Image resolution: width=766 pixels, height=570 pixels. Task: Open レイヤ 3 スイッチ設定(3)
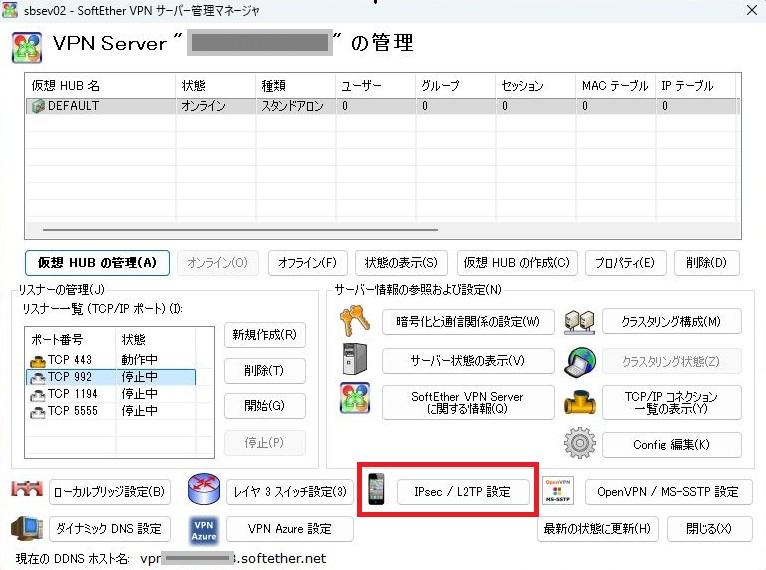290,491
